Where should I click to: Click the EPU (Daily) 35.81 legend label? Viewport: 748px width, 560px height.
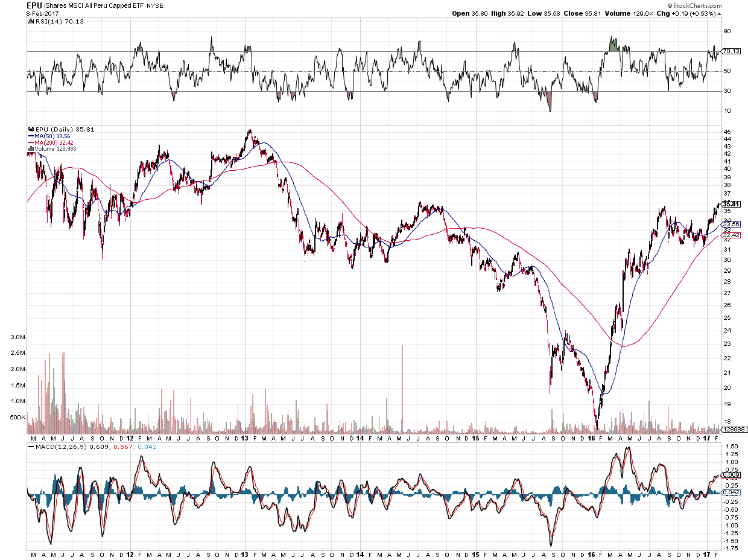64,129
